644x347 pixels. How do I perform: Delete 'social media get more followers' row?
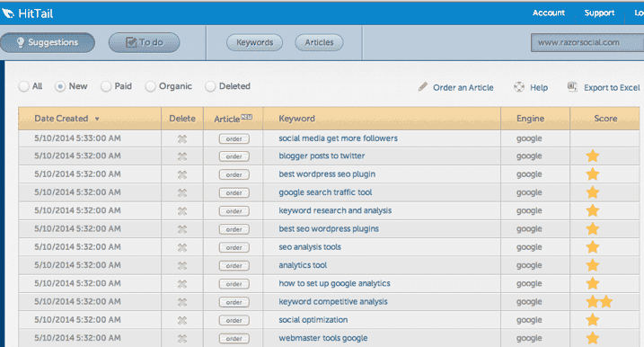(x=182, y=139)
